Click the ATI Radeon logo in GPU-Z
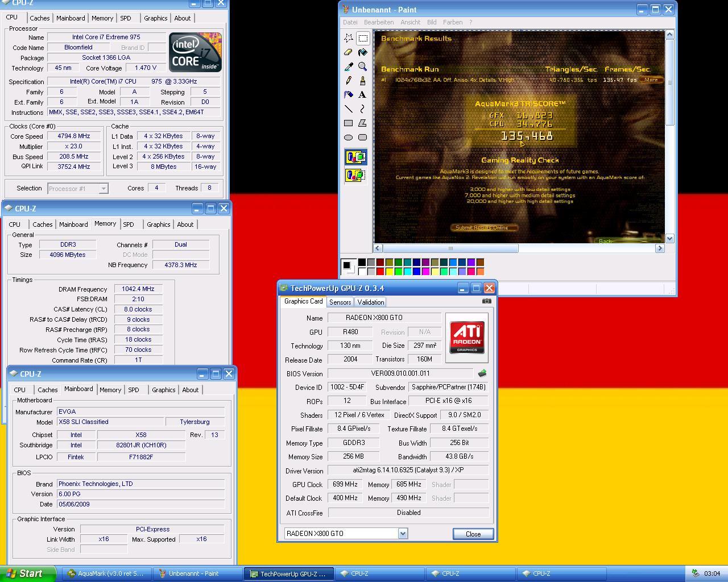Screen dimensions: 728x582 [467, 338]
